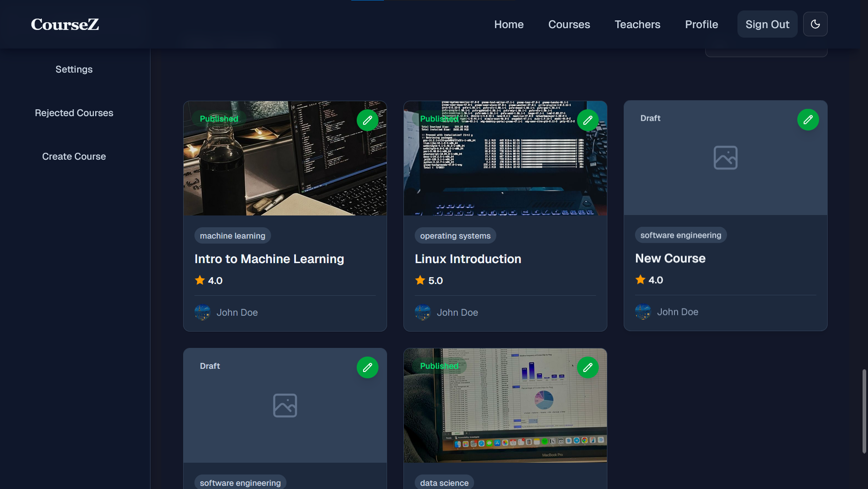Open Rejected Courses in the sidebar
This screenshot has width=868, height=489.
tap(74, 113)
